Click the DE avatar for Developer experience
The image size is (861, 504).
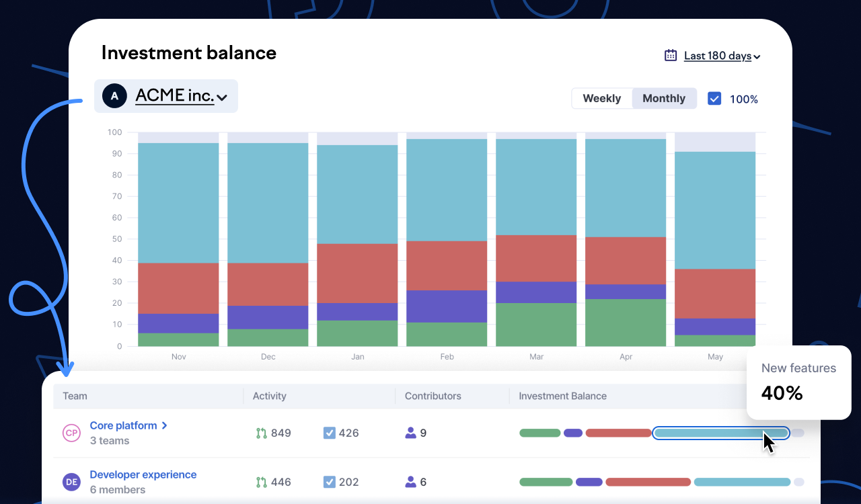coord(71,481)
